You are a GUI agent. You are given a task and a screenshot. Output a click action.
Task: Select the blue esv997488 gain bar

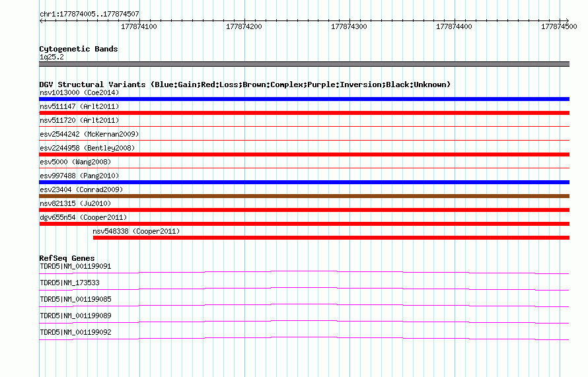tap(304, 182)
